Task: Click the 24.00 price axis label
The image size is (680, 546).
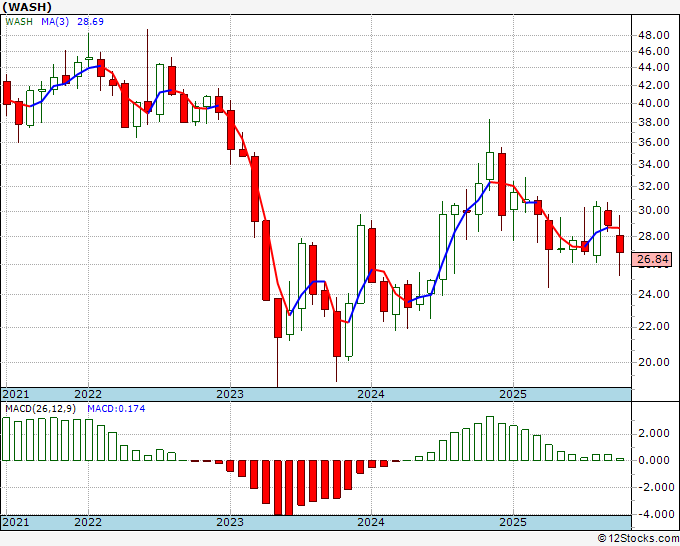Action: (654, 294)
